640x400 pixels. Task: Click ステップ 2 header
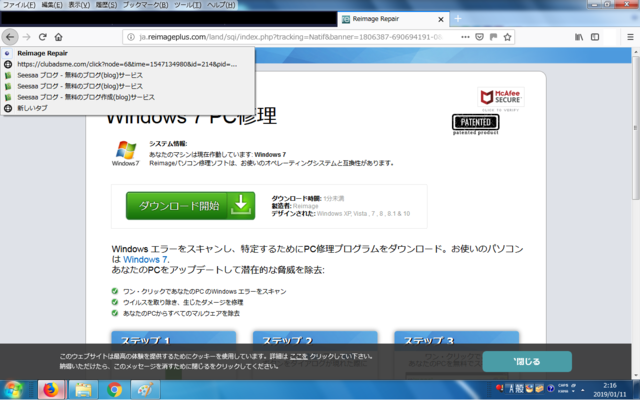point(315,339)
